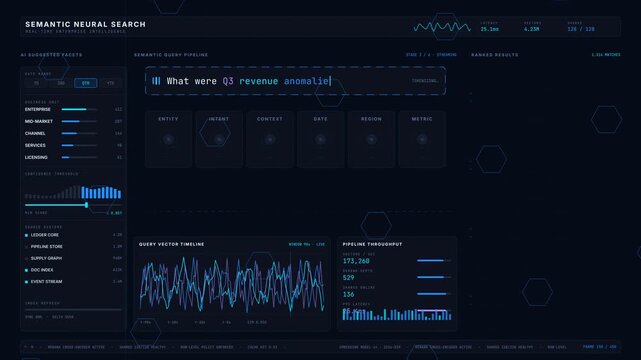The width and height of the screenshot is (641, 360).
Task: Open the INTENT pipeline stage card
Action: [219, 139]
